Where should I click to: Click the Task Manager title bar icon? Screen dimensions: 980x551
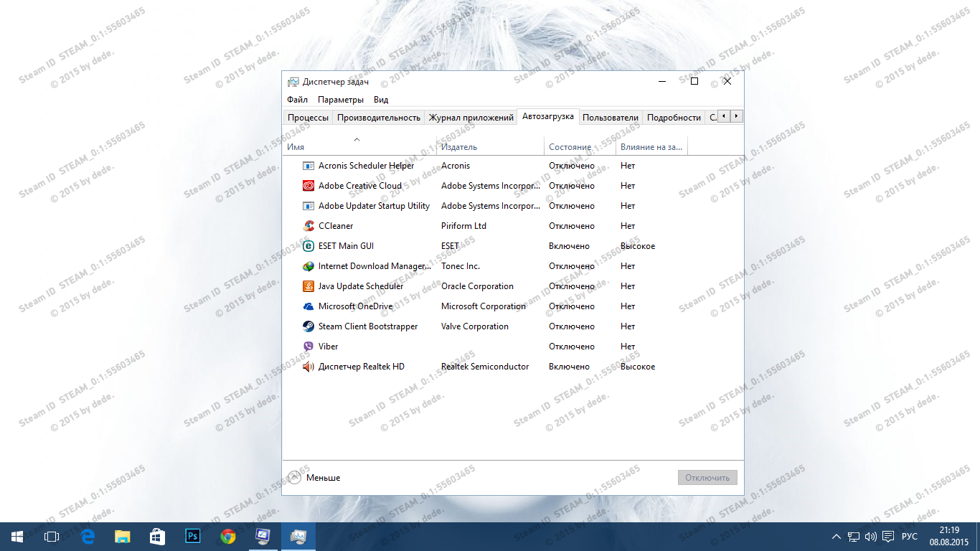[293, 82]
